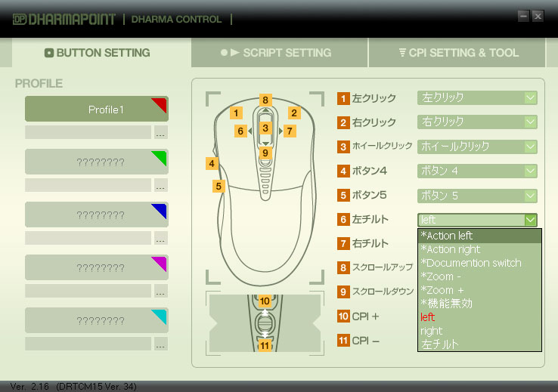Image resolution: width=558 pixels, height=392 pixels.
Task: Click scroll up marker 8 on diagram
Action: [x=265, y=100]
